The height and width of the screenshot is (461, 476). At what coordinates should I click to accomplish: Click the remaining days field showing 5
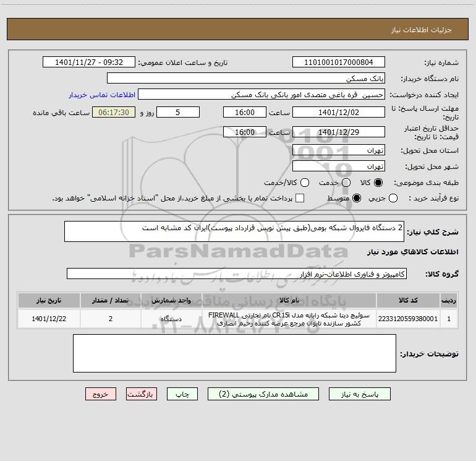coord(178,112)
